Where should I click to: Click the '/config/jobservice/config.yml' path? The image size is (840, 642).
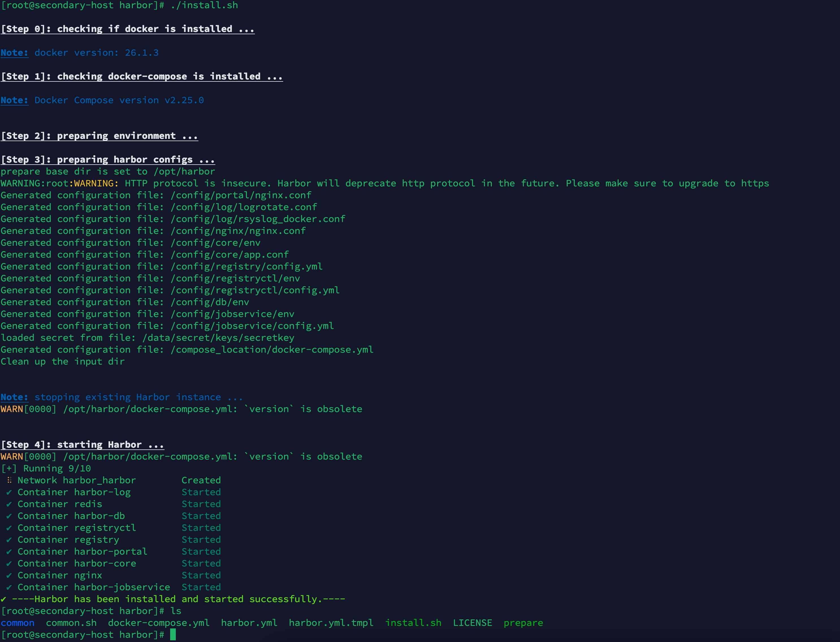pos(252,326)
